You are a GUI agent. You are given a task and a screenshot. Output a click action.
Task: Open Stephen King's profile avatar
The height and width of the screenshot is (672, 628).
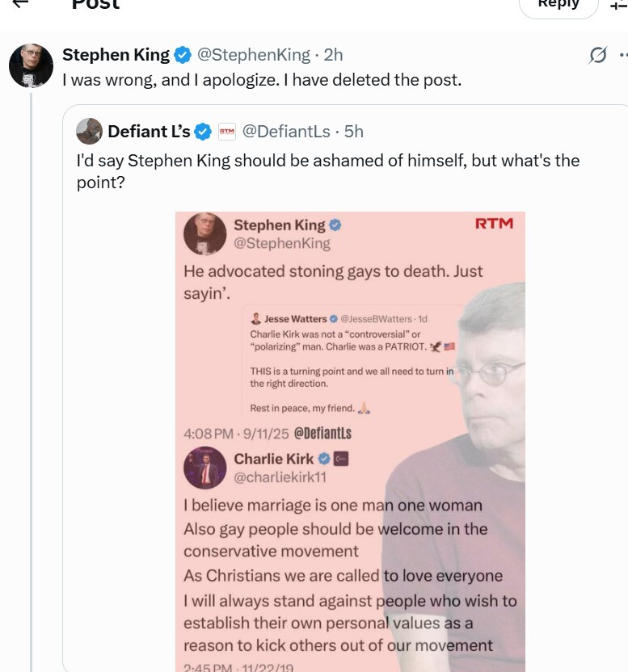pyautogui.click(x=31, y=65)
